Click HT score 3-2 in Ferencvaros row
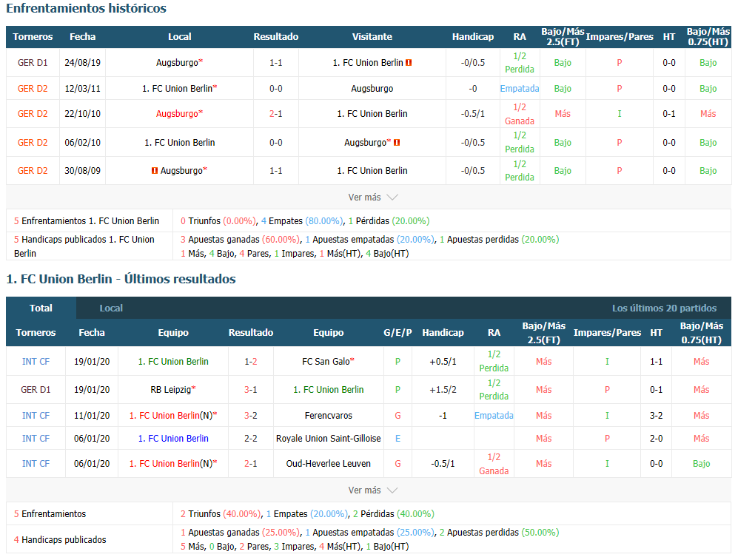738x560 pixels. pyautogui.click(x=656, y=416)
